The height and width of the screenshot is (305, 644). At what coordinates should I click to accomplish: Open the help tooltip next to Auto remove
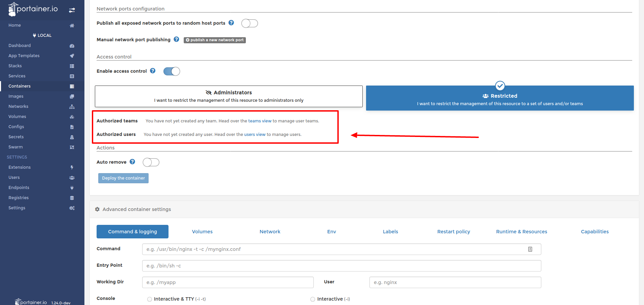tap(132, 162)
